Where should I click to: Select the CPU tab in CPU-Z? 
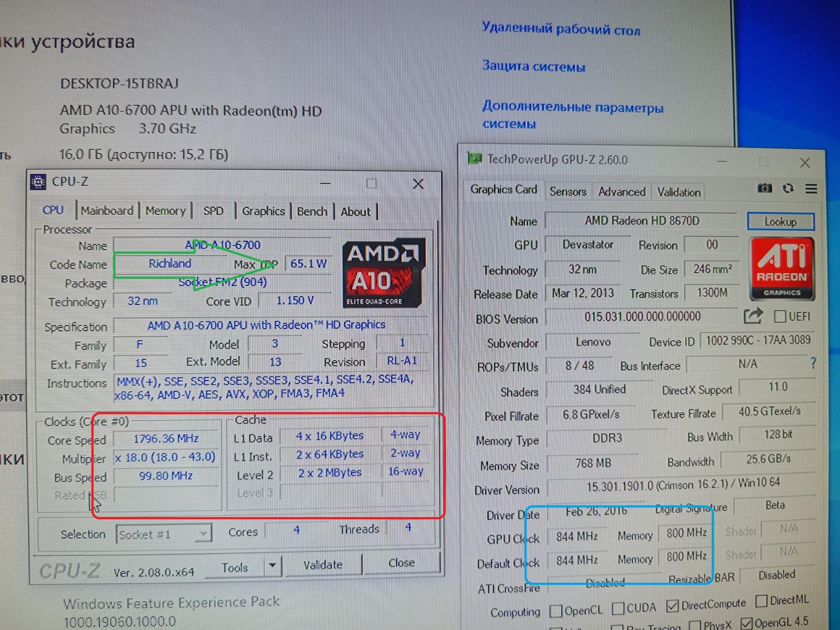(x=53, y=210)
